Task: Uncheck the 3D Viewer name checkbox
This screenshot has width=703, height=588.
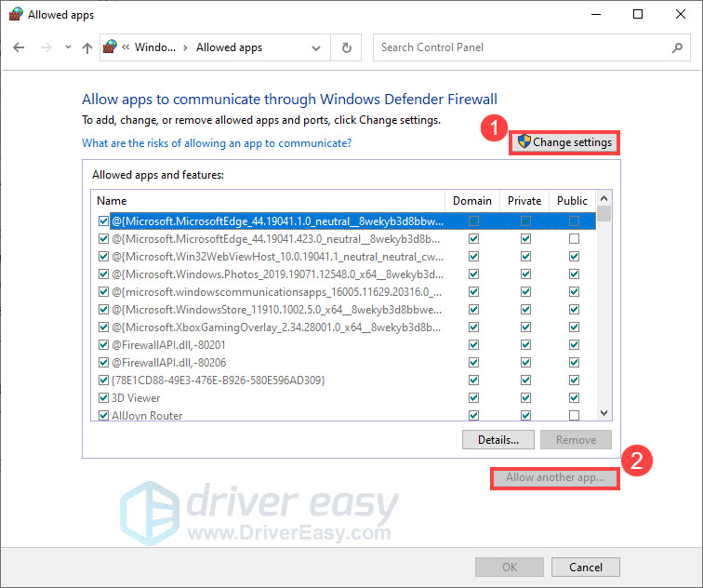Action: click(103, 398)
